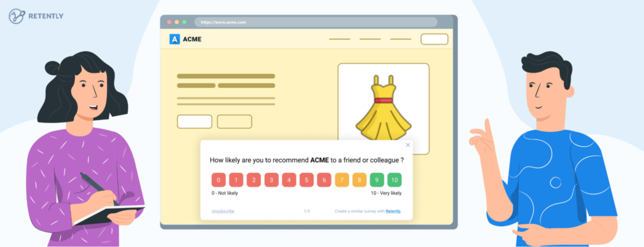This screenshot has height=247, width=644.
Task: Choose rating 3 on the scale
Action: pos(272,180)
